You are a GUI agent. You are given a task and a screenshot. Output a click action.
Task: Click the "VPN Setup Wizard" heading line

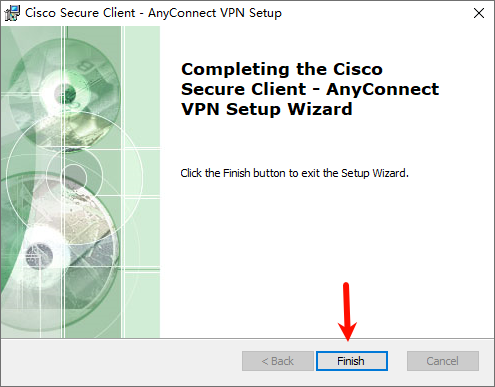pos(267,109)
